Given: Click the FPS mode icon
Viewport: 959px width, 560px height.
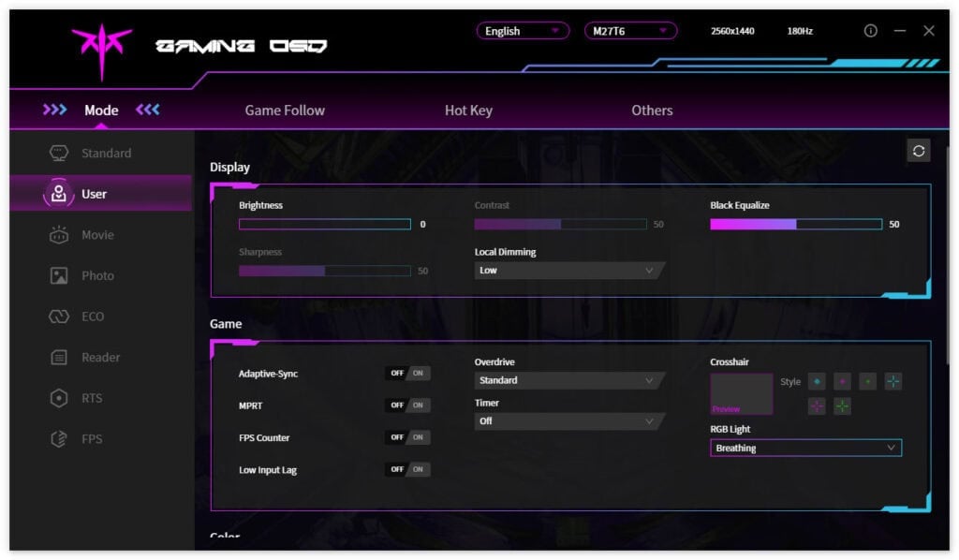Looking at the screenshot, I should (x=59, y=439).
